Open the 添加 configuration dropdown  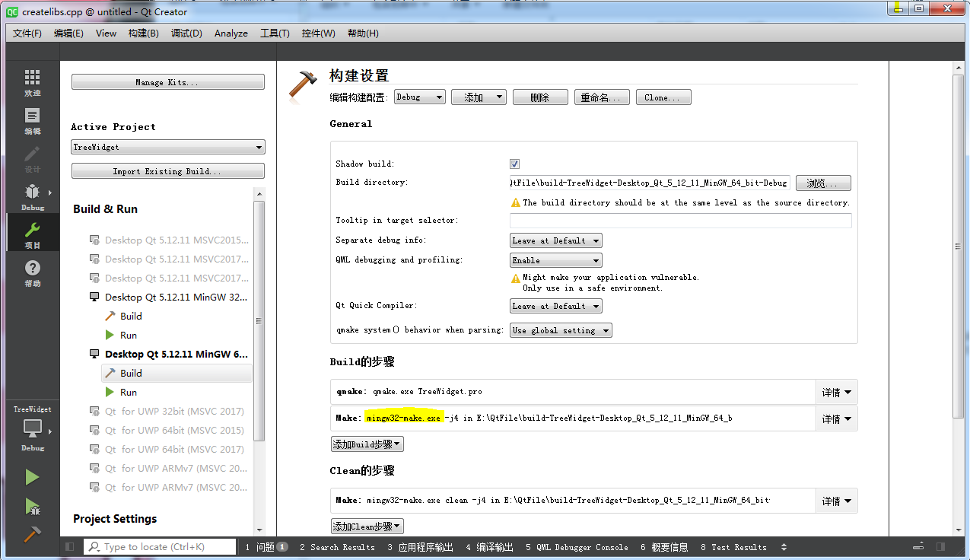click(479, 97)
